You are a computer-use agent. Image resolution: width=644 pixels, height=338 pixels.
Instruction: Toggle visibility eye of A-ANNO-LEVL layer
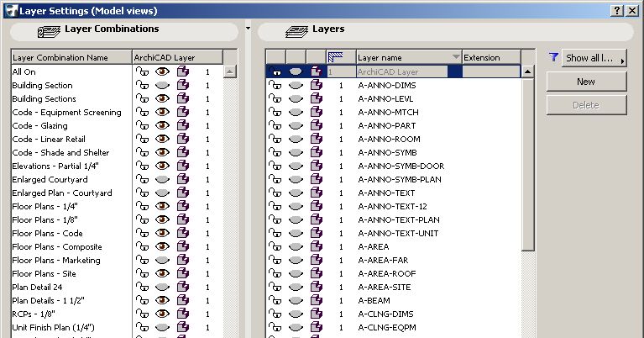[296, 98]
